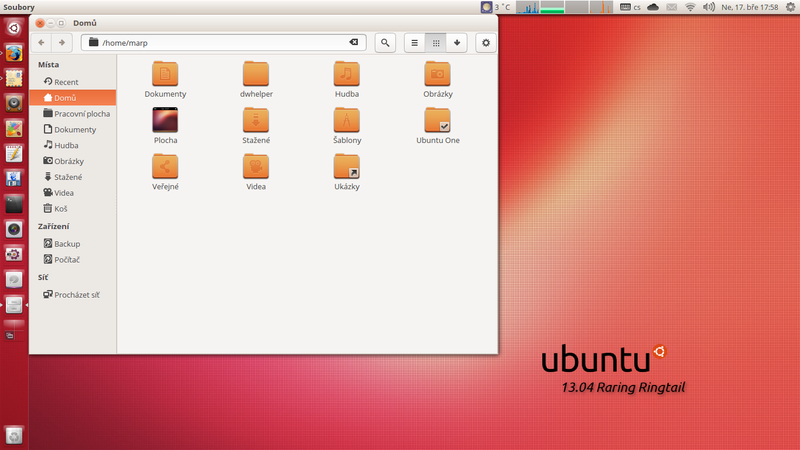Viewport: 800px width, 450px height.
Task: Open the weather 3 °C indicator
Action: (495, 7)
